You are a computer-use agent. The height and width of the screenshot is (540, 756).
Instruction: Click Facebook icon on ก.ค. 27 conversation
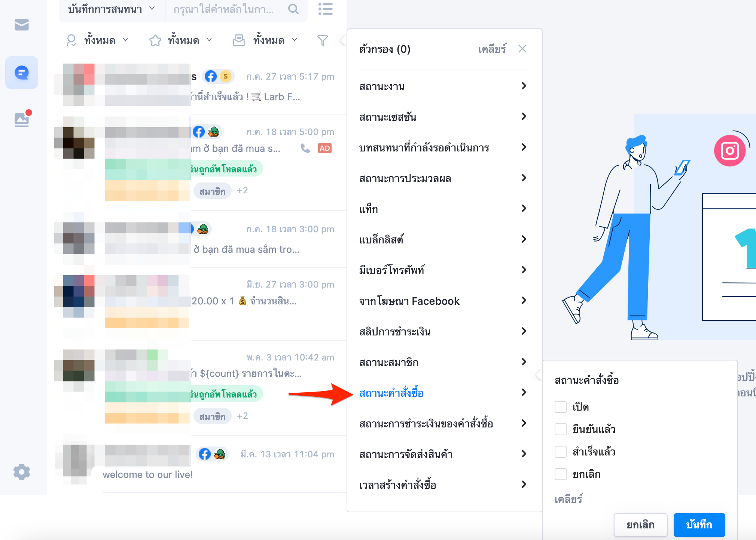coord(211,77)
